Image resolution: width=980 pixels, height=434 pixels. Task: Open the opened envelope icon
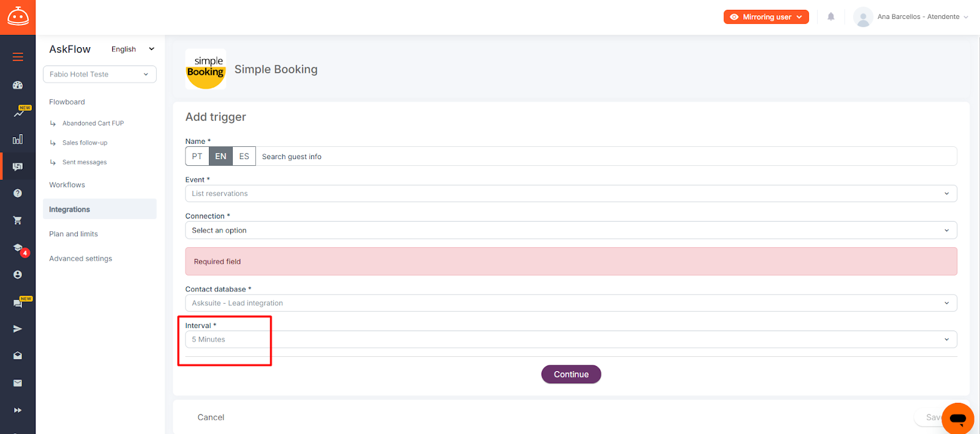18,356
